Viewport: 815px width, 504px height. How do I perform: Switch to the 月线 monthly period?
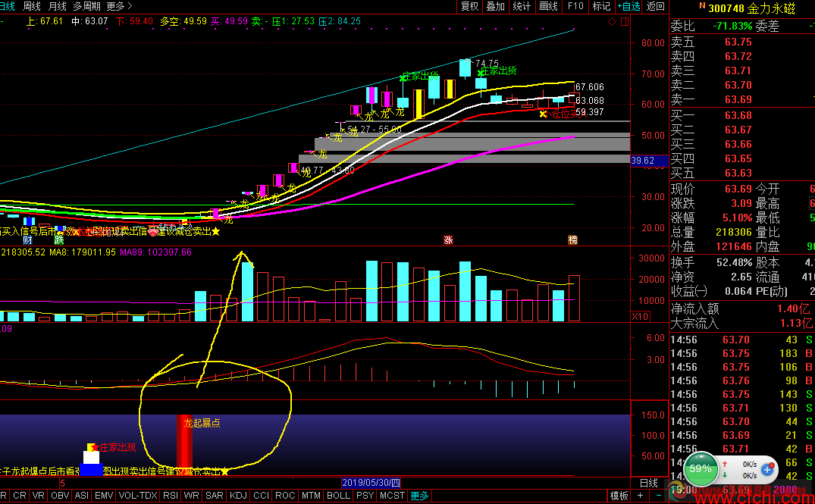(57, 6)
